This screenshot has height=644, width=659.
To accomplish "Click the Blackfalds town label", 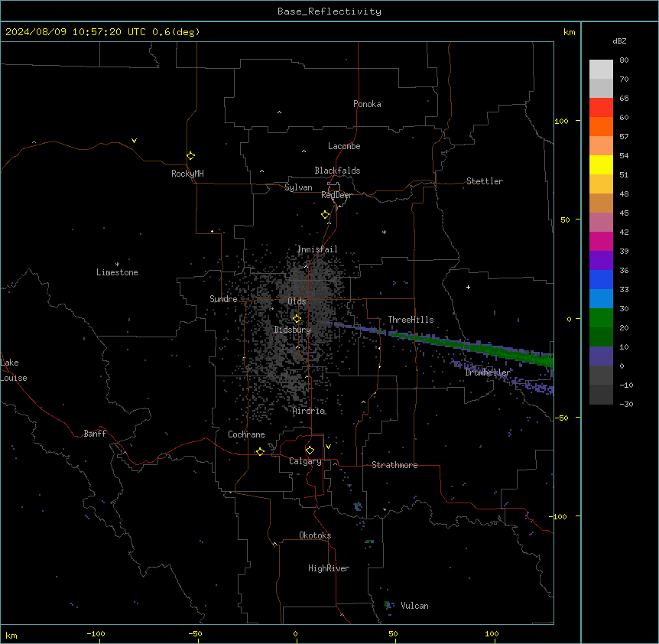I will point(337,171).
